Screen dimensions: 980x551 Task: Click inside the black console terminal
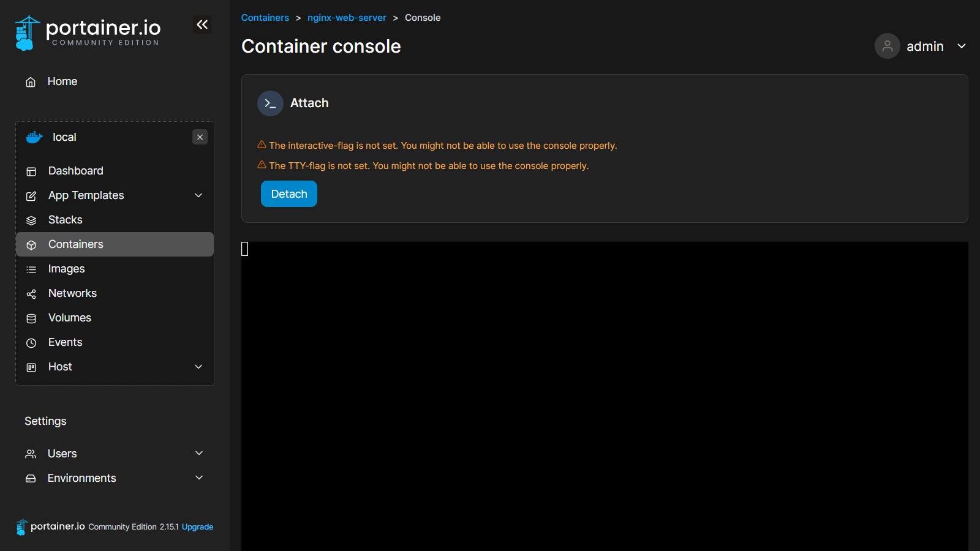point(605,392)
